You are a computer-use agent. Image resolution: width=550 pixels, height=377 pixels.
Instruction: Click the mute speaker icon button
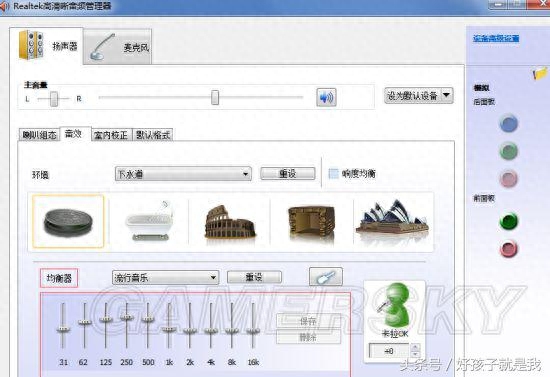pyautogui.click(x=326, y=97)
